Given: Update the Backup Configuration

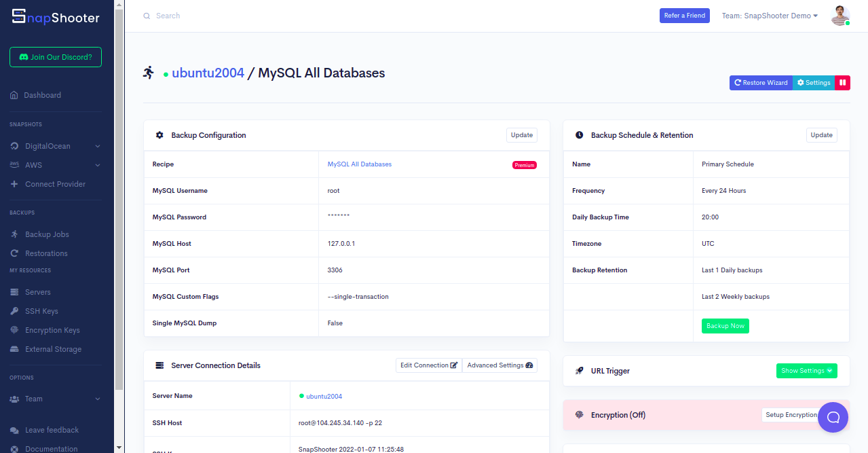Looking at the screenshot, I should point(522,135).
